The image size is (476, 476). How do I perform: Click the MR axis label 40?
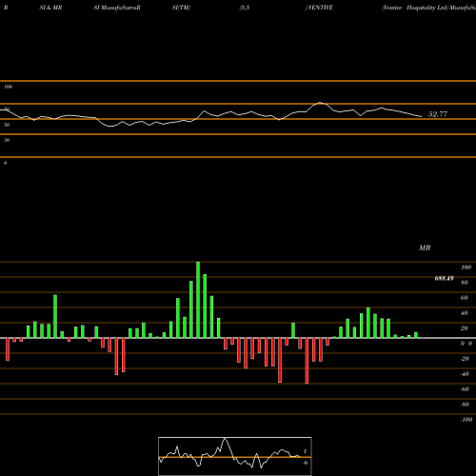click(465, 313)
